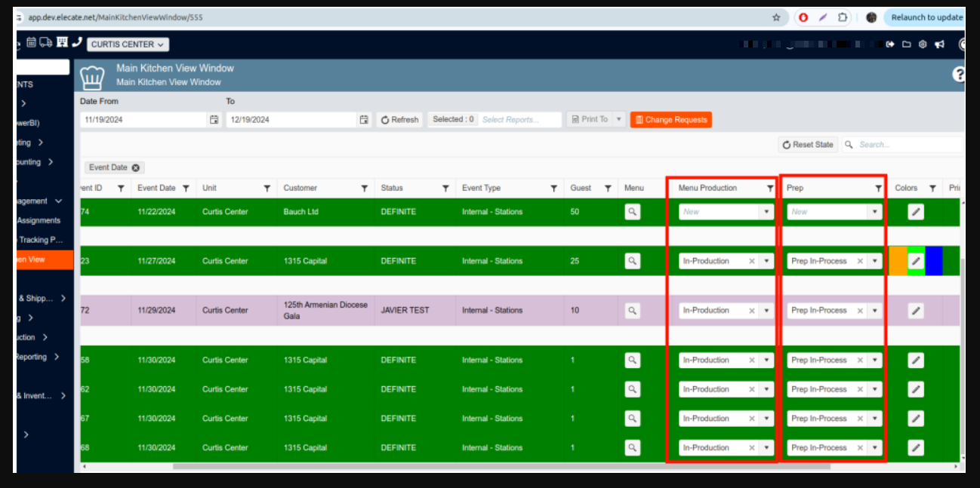Expand Menu Production dropdown for Bauch Ltd row
The image size is (980, 488).
[766, 212]
